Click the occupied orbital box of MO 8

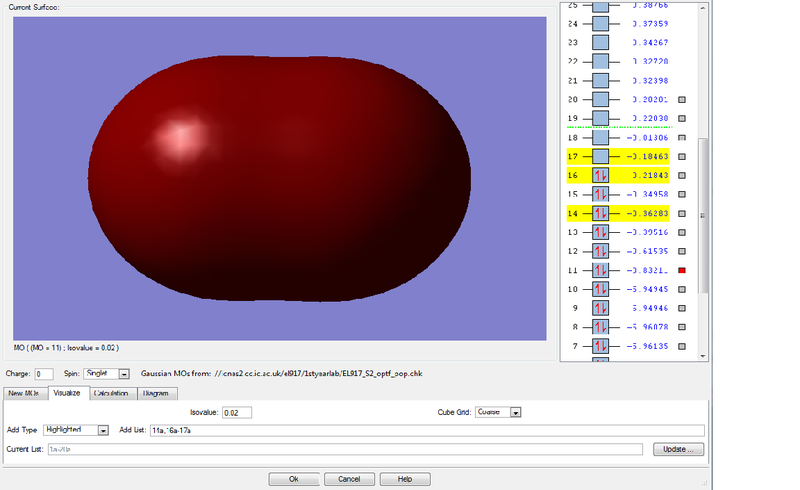[x=601, y=327]
